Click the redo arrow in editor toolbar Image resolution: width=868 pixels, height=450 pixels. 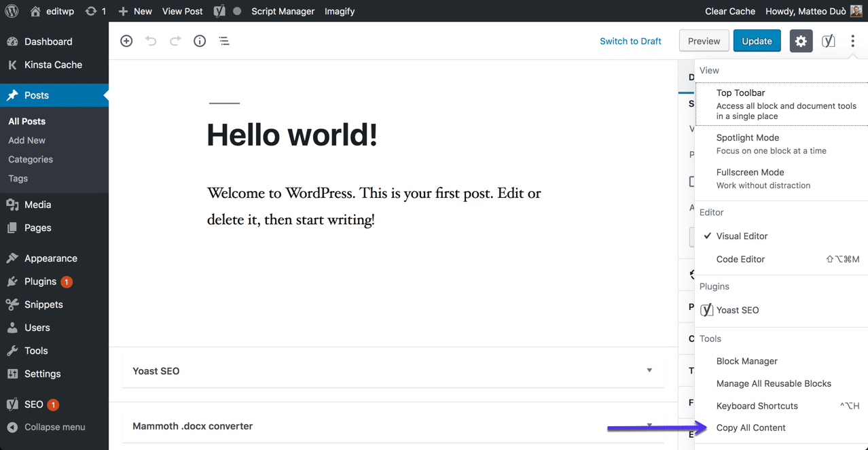[x=175, y=41]
